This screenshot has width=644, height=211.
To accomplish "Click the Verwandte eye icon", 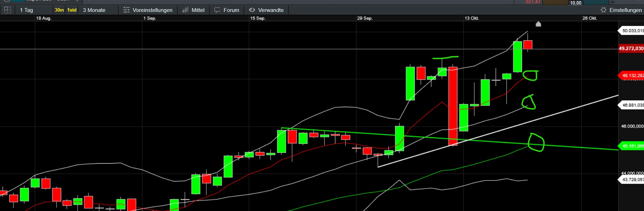I will [252, 10].
